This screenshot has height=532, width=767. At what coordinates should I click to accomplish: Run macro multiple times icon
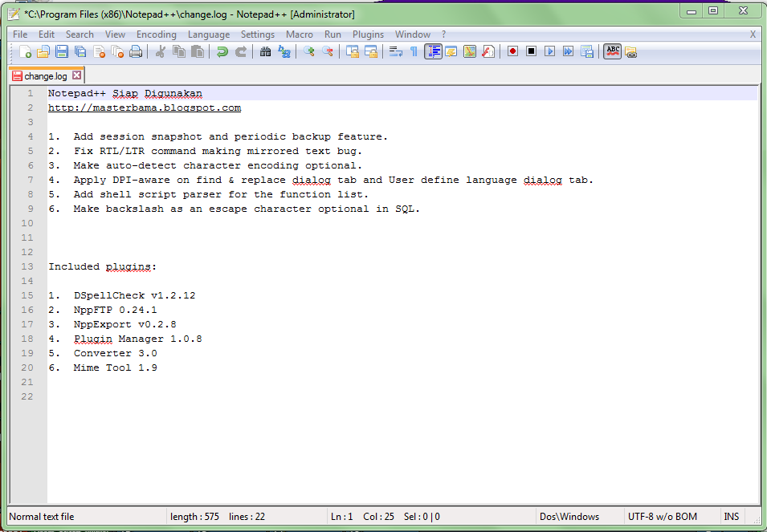(x=569, y=51)
